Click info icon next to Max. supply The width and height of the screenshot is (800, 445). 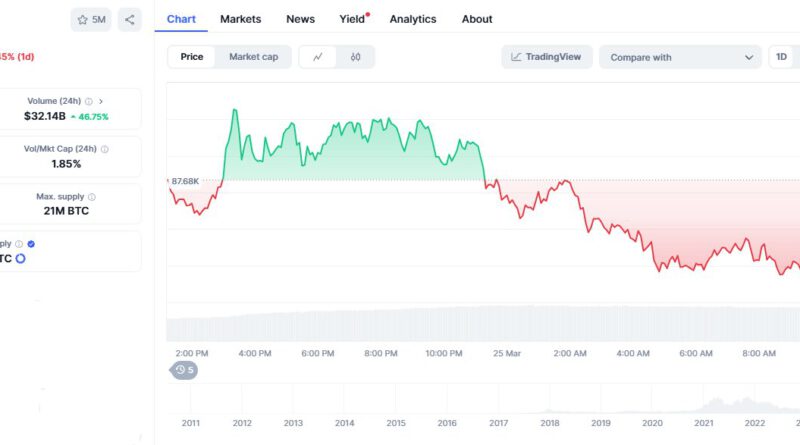(x=92, y=197)
